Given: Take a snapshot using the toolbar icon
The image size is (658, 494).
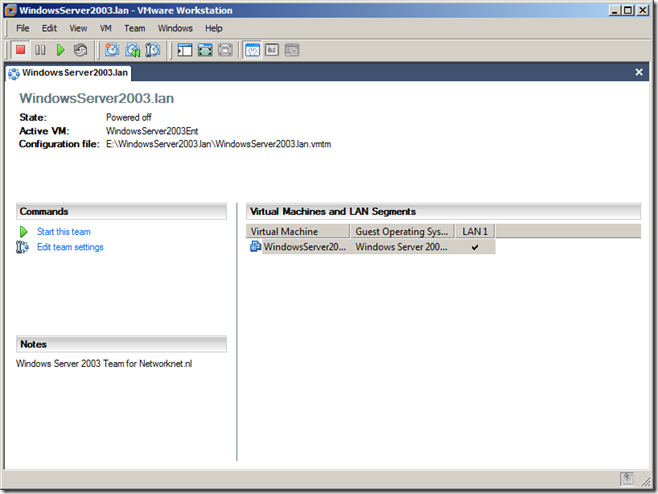Looking at the screenshot, I should coord(112,50).
